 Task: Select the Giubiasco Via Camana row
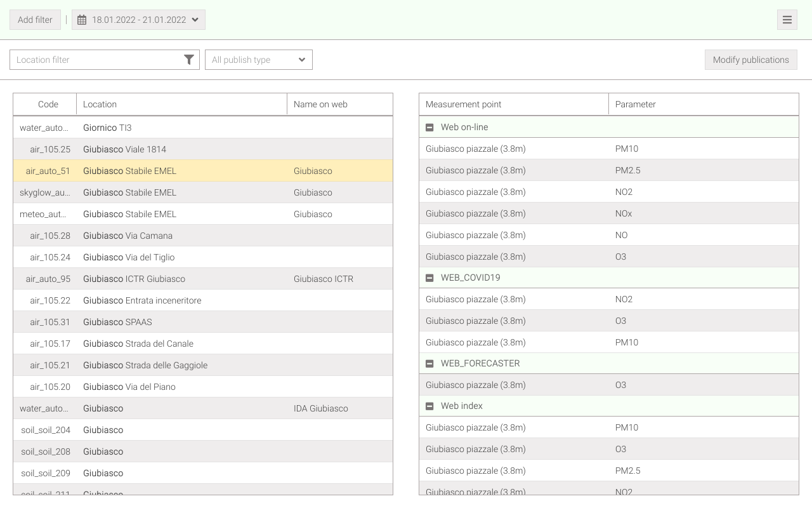point(203,236)
